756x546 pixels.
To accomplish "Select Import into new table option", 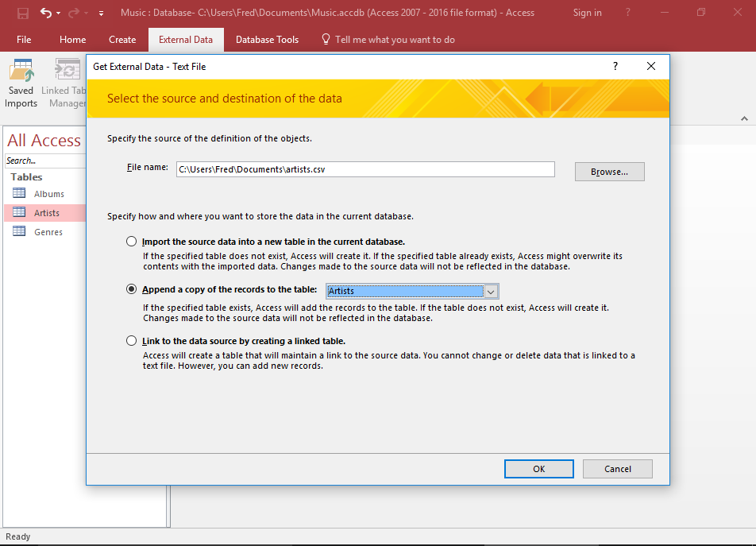I will 131,241.
